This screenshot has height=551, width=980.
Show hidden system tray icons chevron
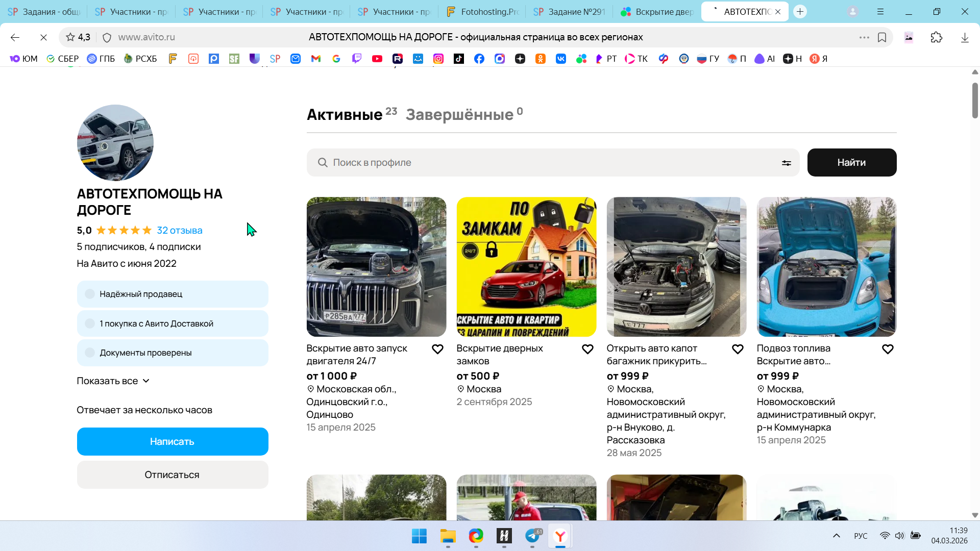pyautogui.click(x=836, y=536)
